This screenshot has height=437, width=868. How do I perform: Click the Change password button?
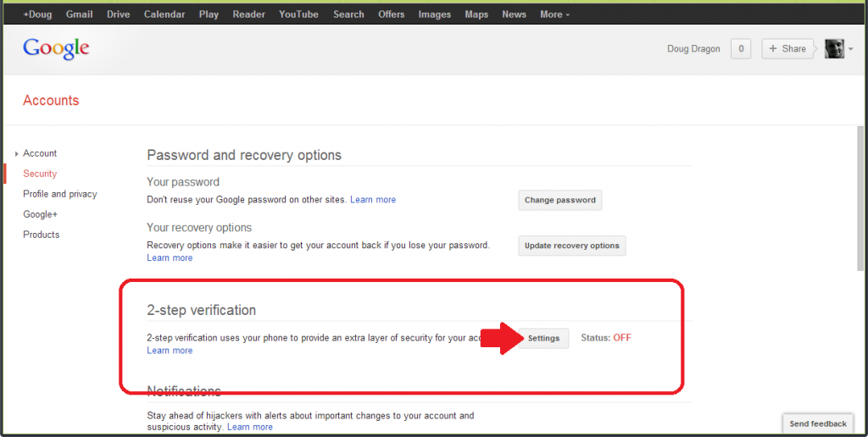pyautogui.click(x=560, y=200)
